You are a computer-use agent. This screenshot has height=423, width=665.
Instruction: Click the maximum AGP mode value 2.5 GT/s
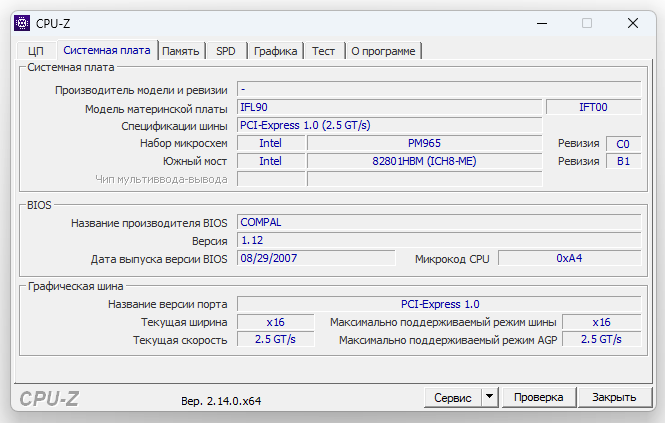pyautogui.click(x=601, y=339)
